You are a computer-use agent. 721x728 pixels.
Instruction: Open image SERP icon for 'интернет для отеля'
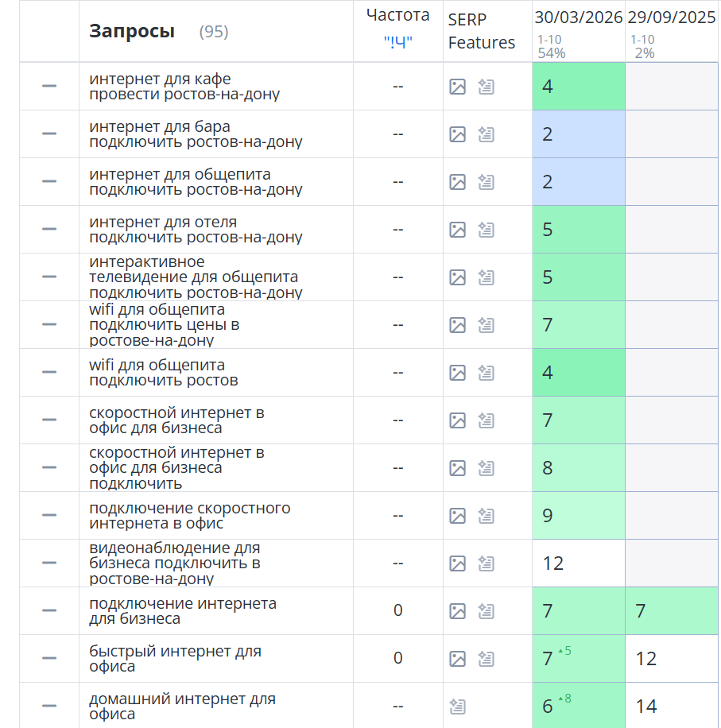[457, 230]
